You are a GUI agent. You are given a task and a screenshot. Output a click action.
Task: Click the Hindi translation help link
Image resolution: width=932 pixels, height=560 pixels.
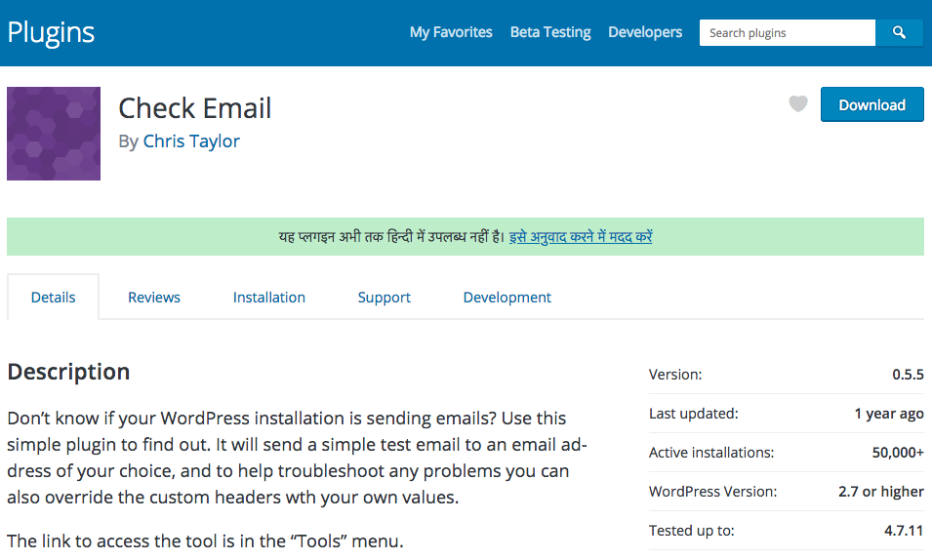tap(581, 237)
